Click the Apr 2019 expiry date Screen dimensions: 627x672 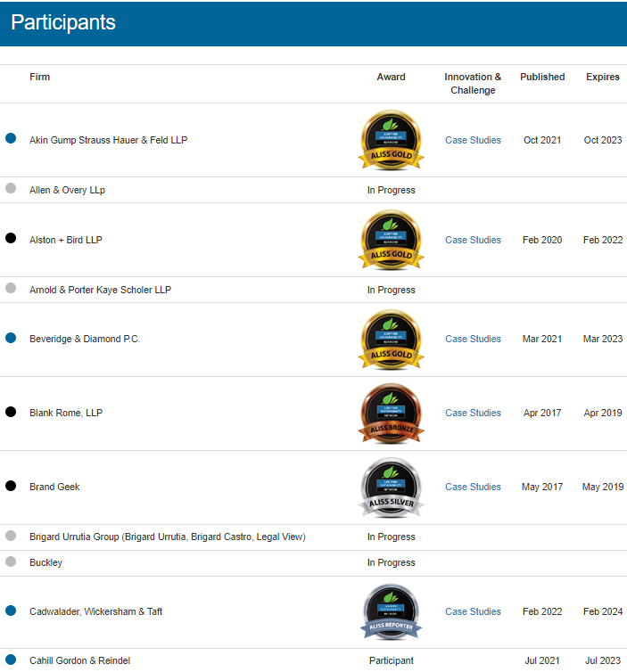tap(603, 414)
